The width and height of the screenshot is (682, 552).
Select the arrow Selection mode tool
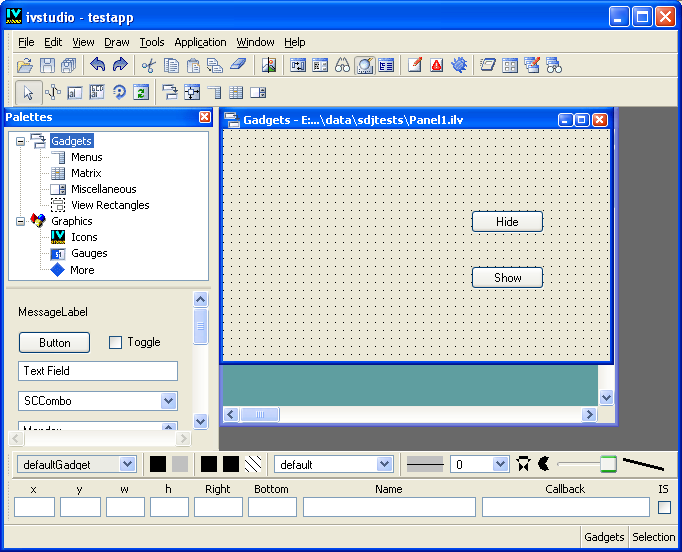[28, 93]
